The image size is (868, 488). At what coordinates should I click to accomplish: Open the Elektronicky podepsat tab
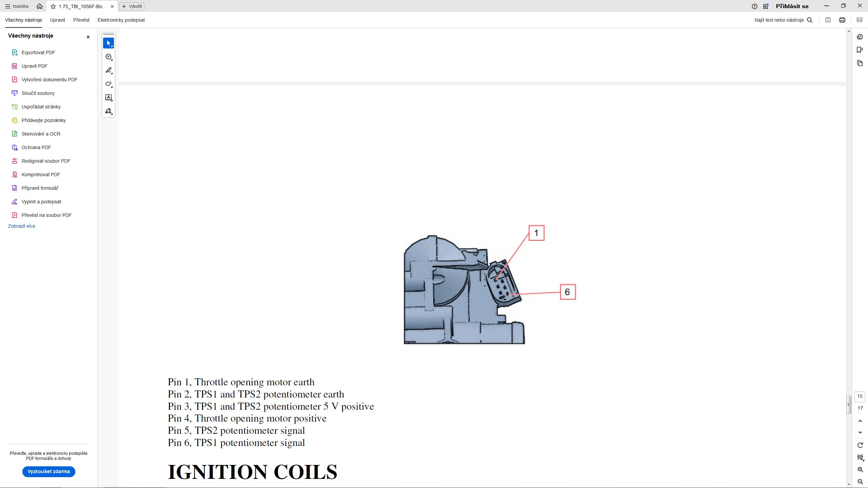(x=121, y=20)
